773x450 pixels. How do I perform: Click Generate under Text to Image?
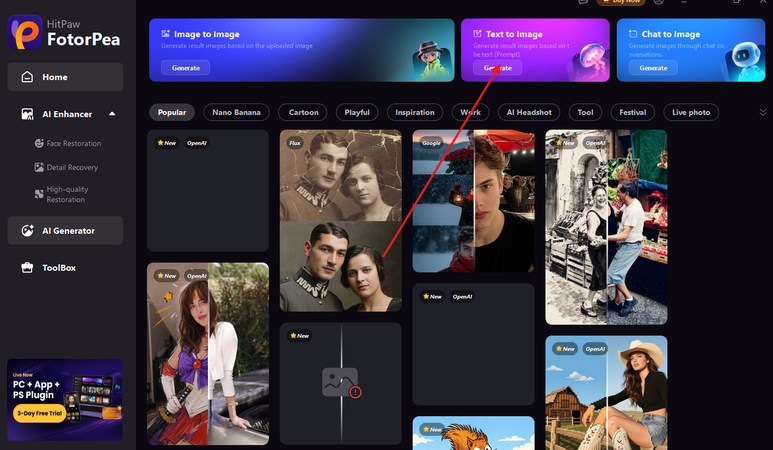click(497, 68)
